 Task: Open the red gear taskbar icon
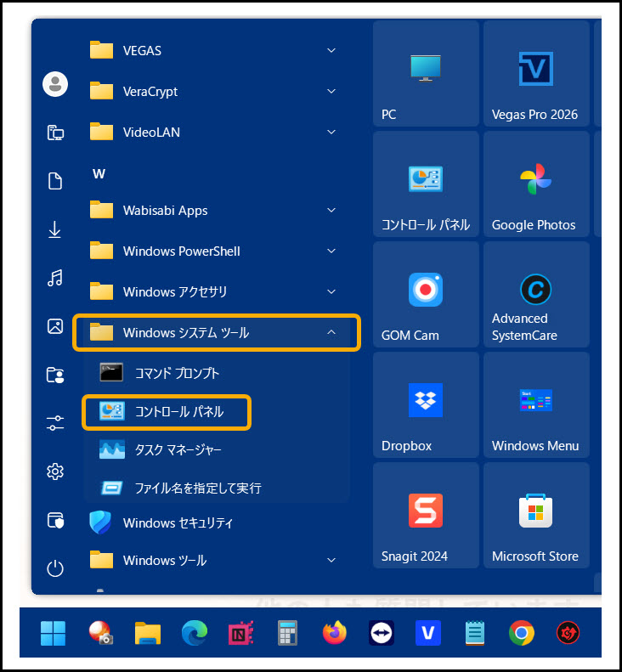tap(568, 633)
